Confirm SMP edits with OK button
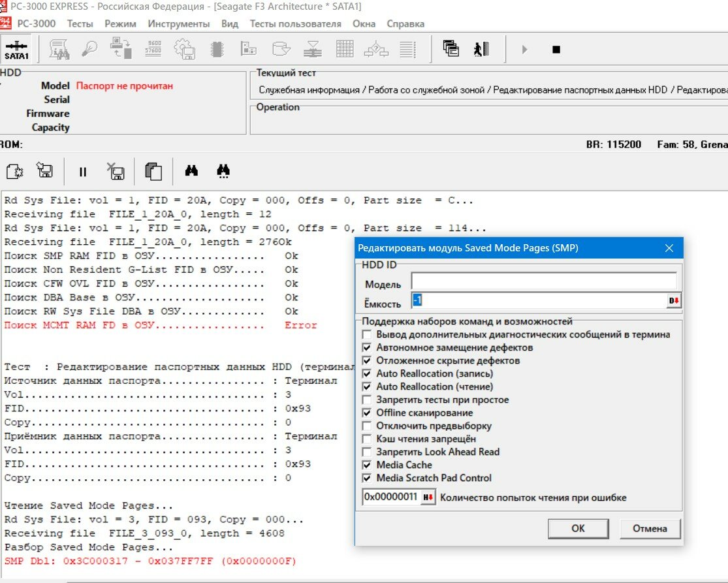Image resolution: width=728 pixels, height=583 pixels. pos(578,528)
